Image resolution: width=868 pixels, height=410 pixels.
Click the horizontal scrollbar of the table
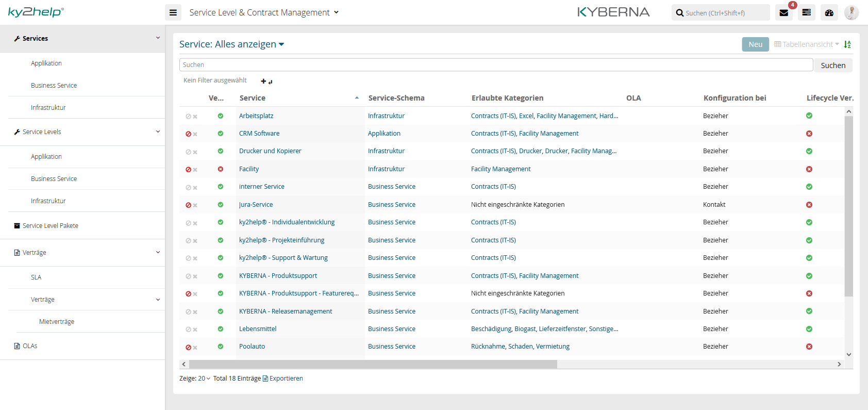[x=373, y=364]
